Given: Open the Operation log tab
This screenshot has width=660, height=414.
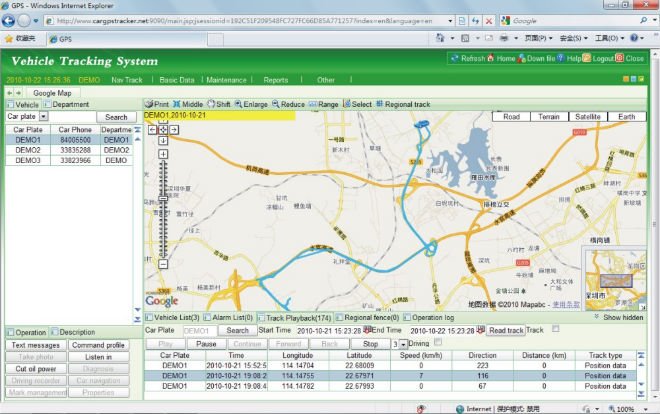Looking at the screenshot, I should tap(429, 317).
